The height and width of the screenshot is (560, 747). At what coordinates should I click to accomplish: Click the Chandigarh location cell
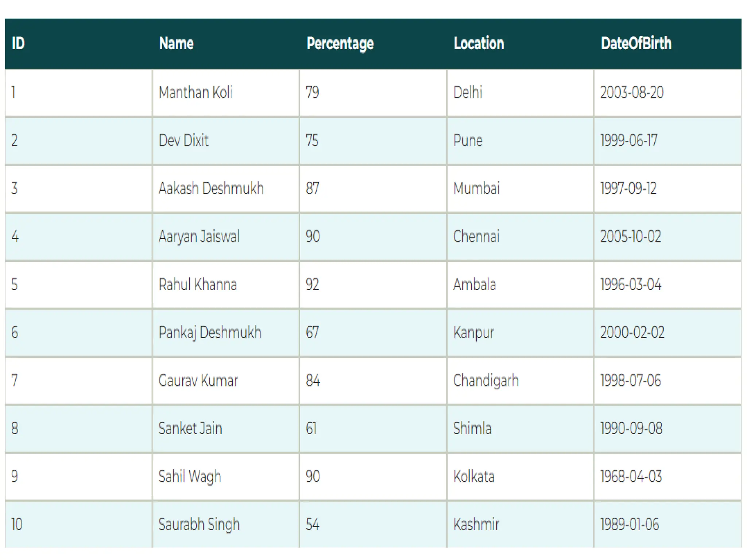(485, 381)
